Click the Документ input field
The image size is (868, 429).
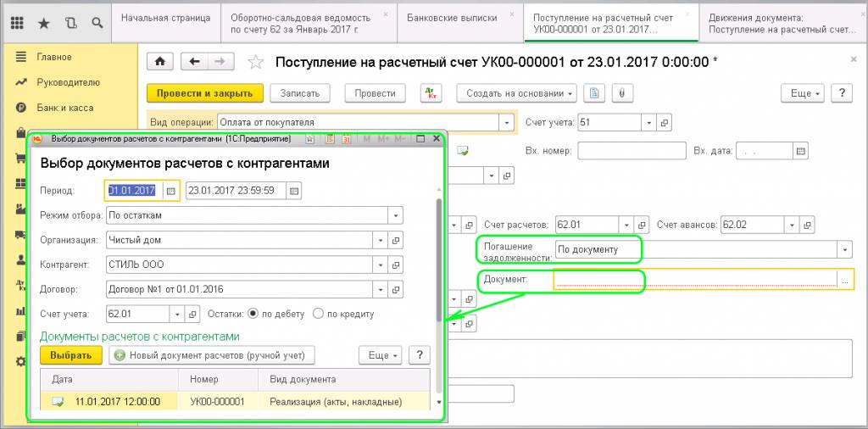(696, 280)
